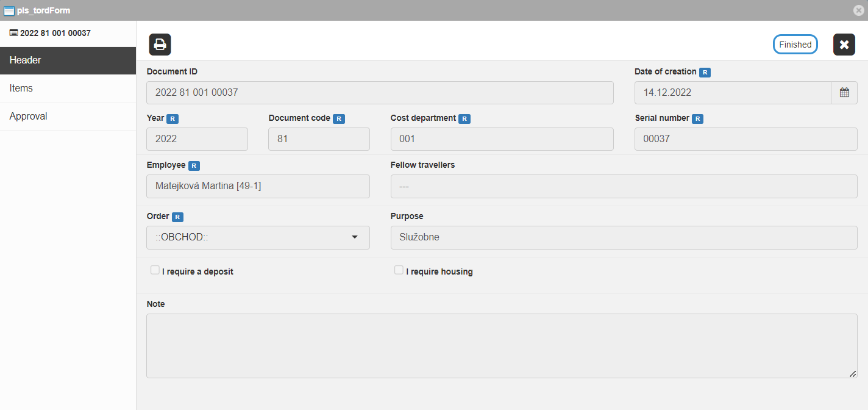The width and height of the screenshot is (868, 410).
Task: Open the calendar date picker icon
Action: coord(844,93)
